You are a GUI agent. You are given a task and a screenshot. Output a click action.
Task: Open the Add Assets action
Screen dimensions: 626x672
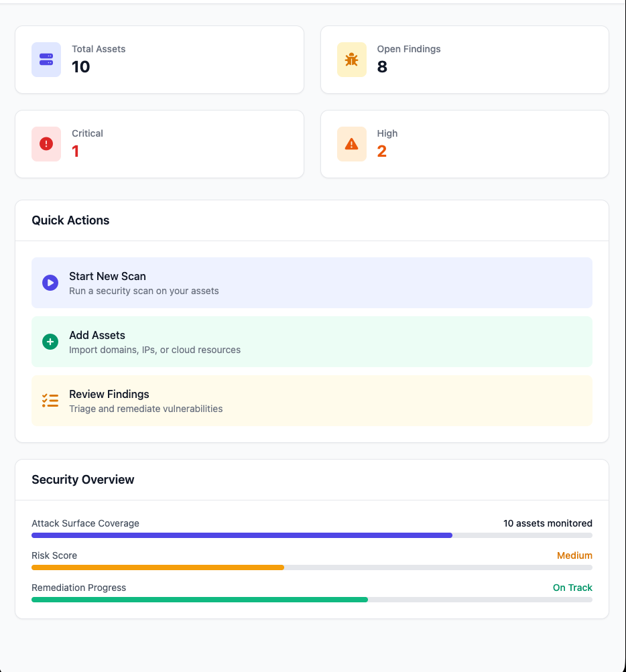[x=312, y=342]
